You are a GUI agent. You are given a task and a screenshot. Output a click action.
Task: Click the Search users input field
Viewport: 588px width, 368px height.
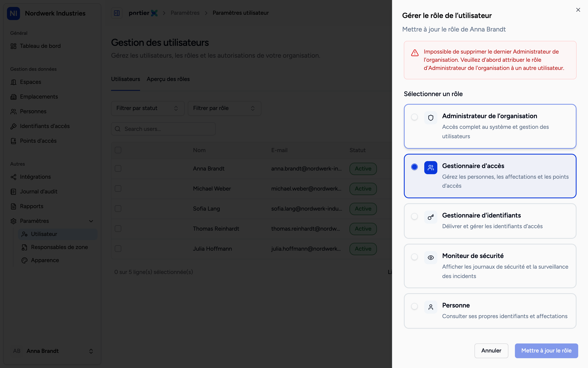(x=163, y=129)
